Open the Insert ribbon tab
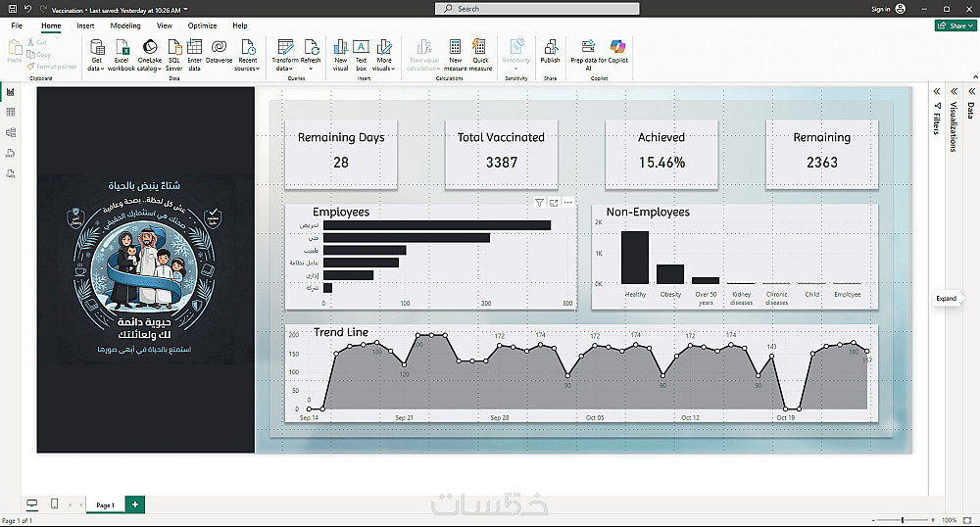The image size is (980, 527). [x=85, y=25]
